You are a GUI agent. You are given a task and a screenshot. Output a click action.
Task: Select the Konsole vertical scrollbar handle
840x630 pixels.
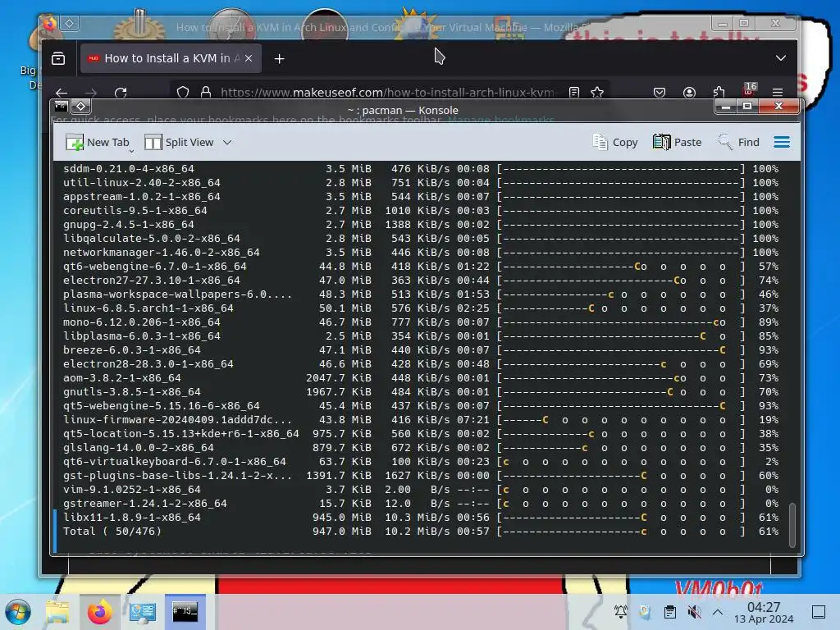pyautogui.click(x=792, y=525)
